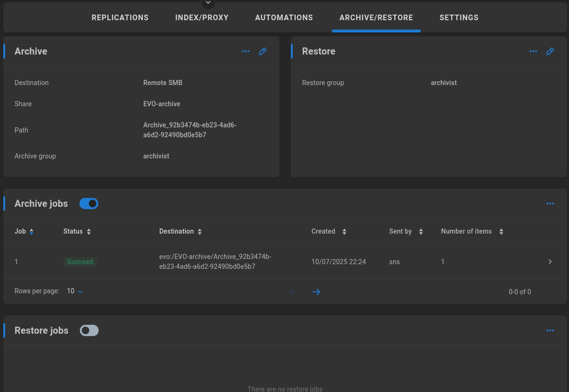Disable the Archive jobs toggle
This screenshot has height=392, width=569.
pyautogui.click(x=89, y=204)
